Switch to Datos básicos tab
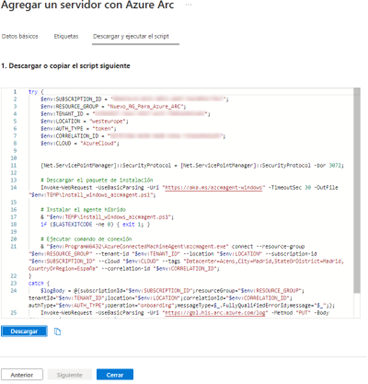The height and width of the screenshot is (384, 368). coord(20,36)
